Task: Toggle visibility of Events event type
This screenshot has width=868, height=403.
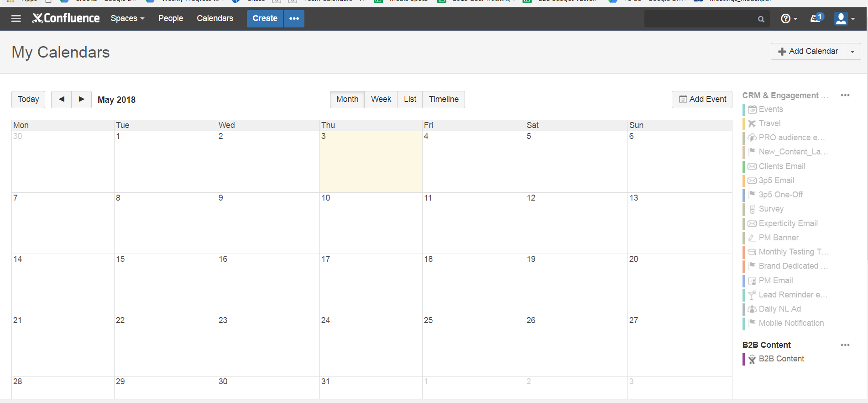Action: pyautogui.click(x=771, y=109)
